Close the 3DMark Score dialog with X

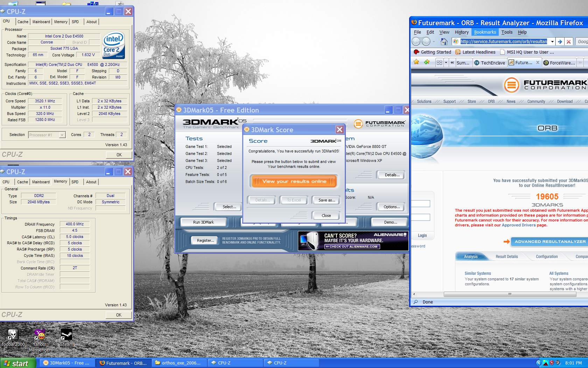click(x=339, y=130)
